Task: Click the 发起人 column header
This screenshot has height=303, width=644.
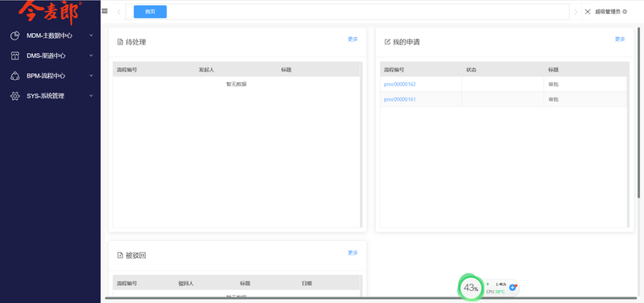Action: pos(207,70)
